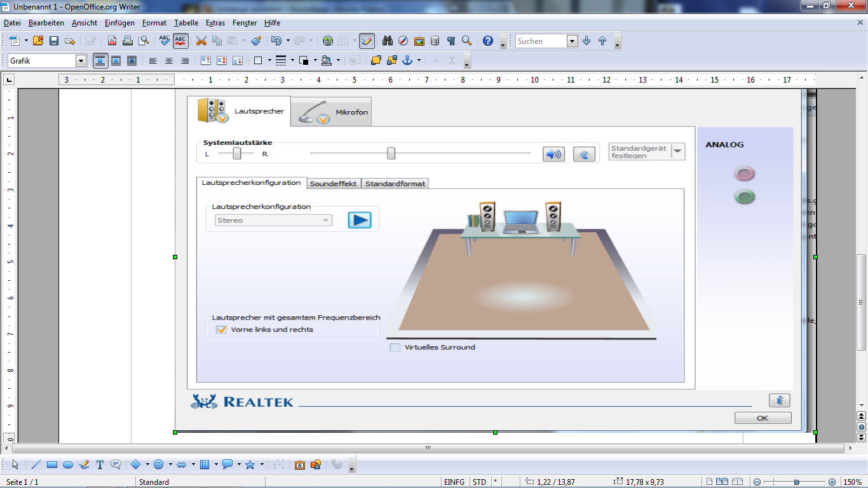Click the OK button in Realtek dialog
Viewport: 868px width, 488px height.
click(763, 418)
